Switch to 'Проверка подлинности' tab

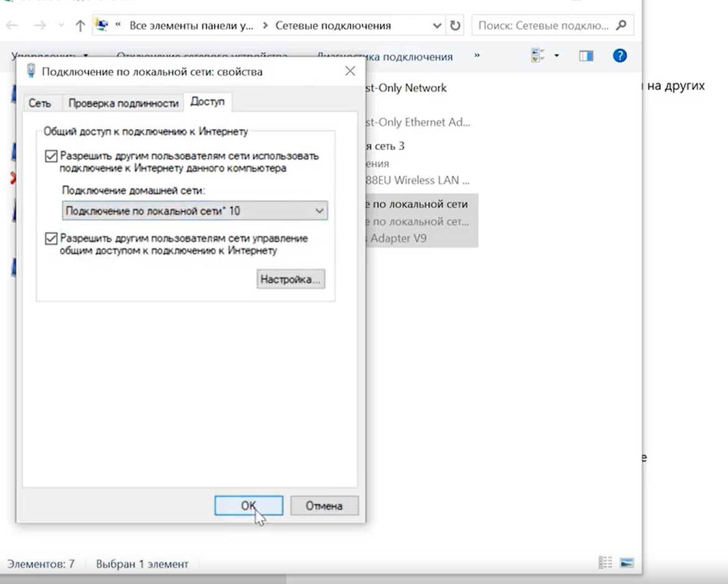(124, 103)
